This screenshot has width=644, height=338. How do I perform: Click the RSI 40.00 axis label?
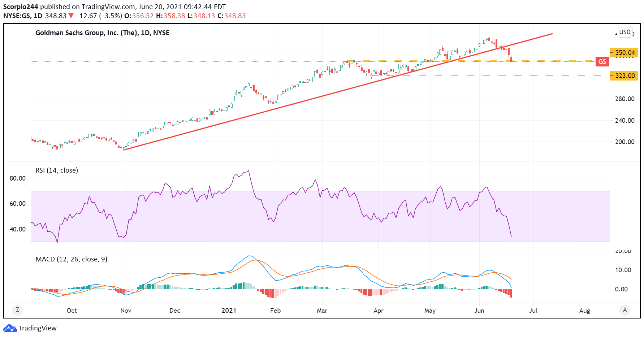(x=18, y=229)
